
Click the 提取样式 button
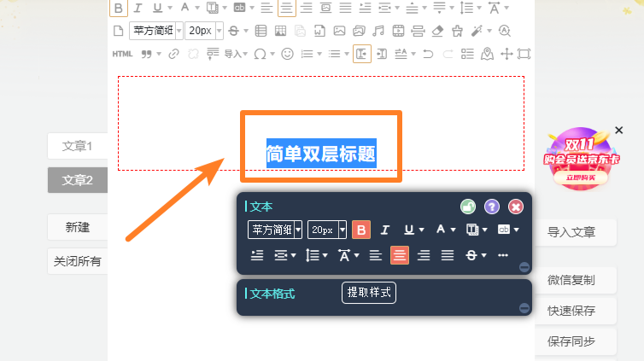tap(369, 293)
